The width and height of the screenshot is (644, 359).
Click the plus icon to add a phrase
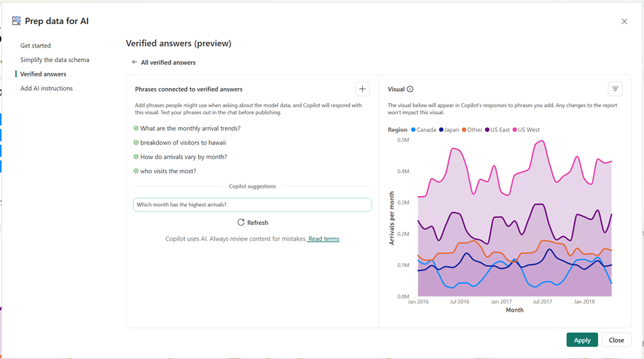(363, 89)
